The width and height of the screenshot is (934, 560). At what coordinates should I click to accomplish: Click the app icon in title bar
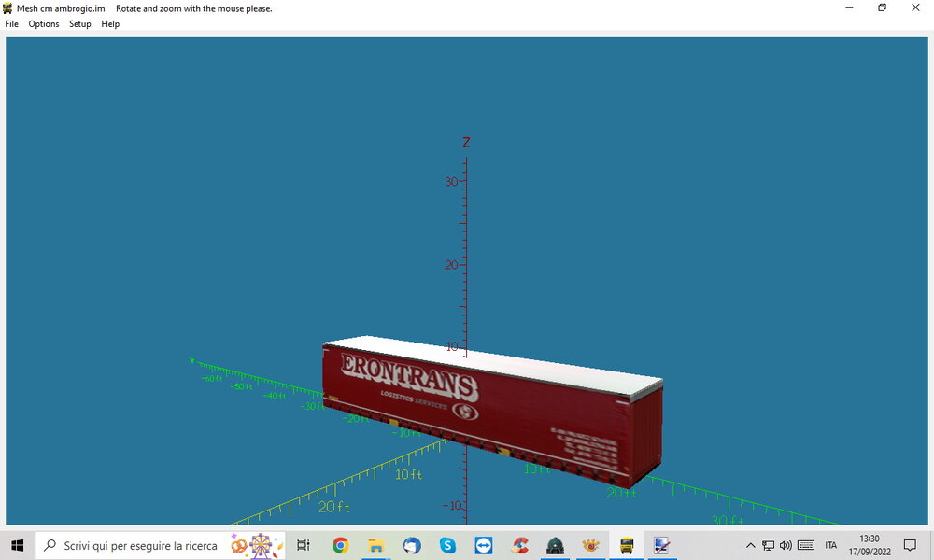tap(7, 8)
